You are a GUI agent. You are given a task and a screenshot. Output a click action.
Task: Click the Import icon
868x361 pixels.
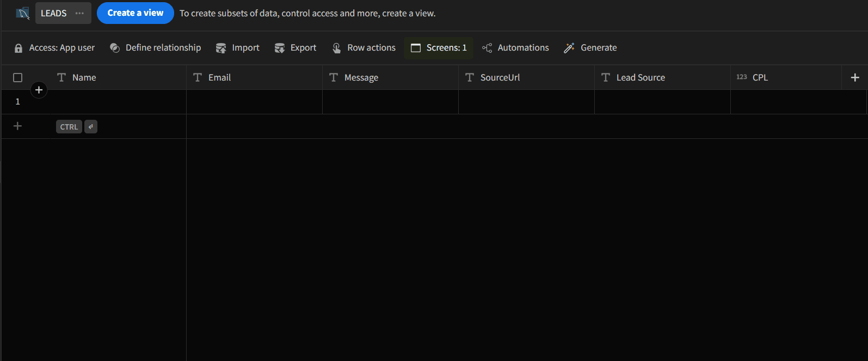[221, 48]
